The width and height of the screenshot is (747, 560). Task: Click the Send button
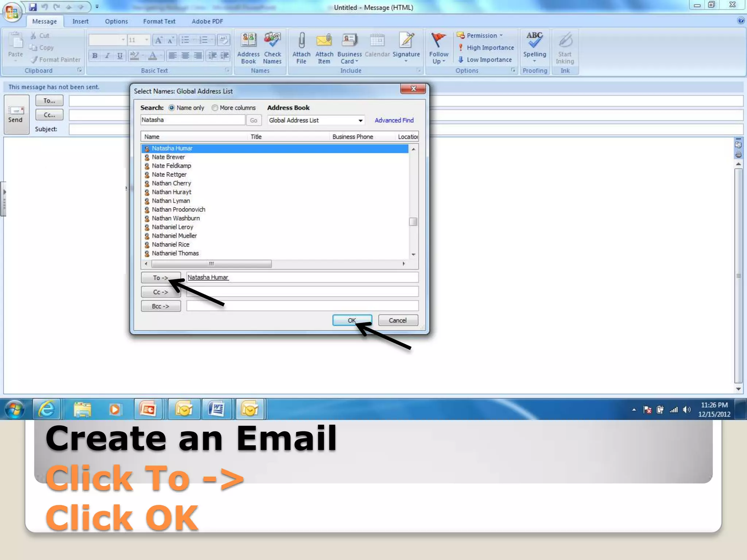coord(16,114)
